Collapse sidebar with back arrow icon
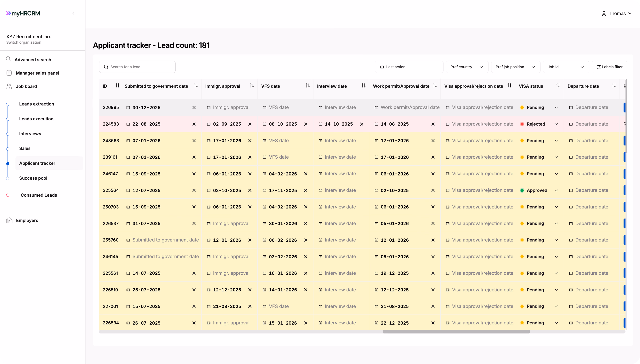This screenshot has height=364, width=640. 74,13
